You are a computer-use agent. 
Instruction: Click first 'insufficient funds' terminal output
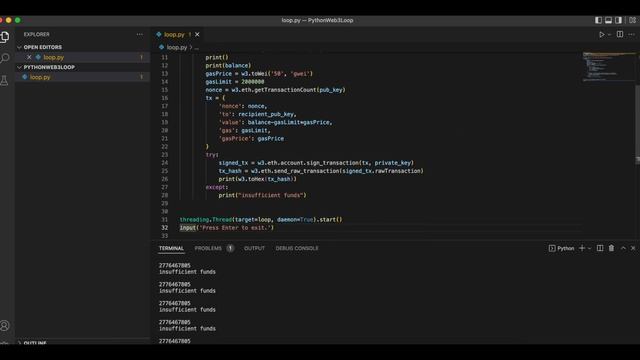click(187, 272)
